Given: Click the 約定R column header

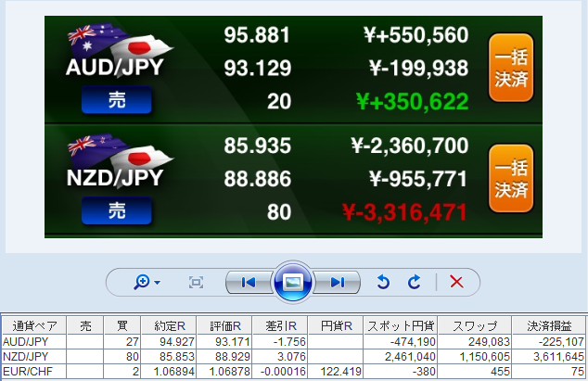Looking at the screenshot, I should [x=169, y=325].
